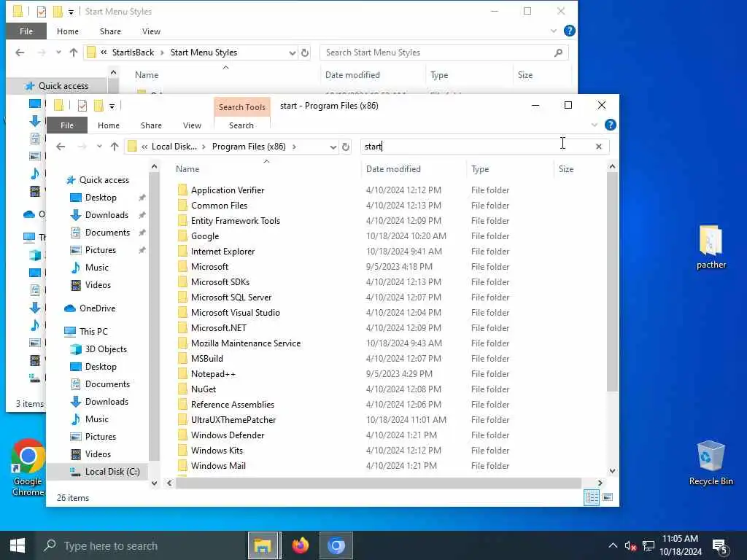Click the Search Tools contextual tab

242,107
